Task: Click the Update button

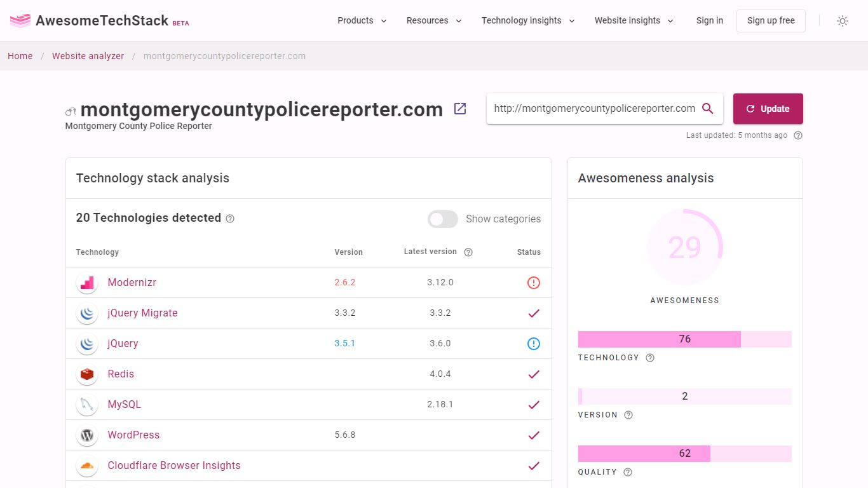Action: (x=768, y=109)
